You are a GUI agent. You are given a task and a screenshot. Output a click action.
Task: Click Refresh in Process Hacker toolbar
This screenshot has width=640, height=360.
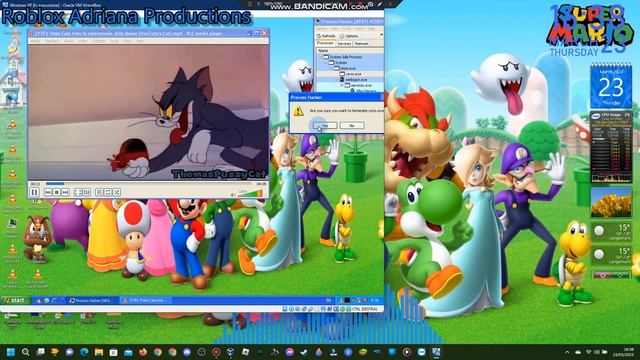pyautogui.click(x=326, y=36)
